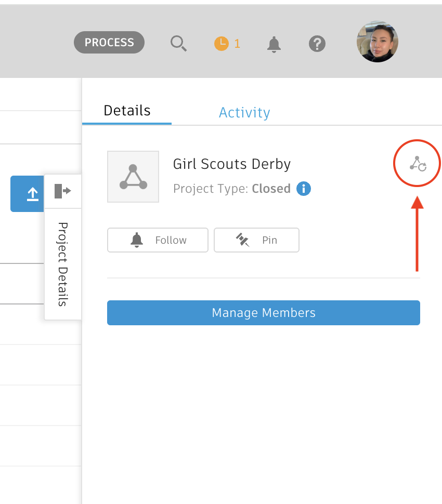Click the blue Details tab underline indicator
Viewport: 442px width, 504px height.
pos(126,123)
